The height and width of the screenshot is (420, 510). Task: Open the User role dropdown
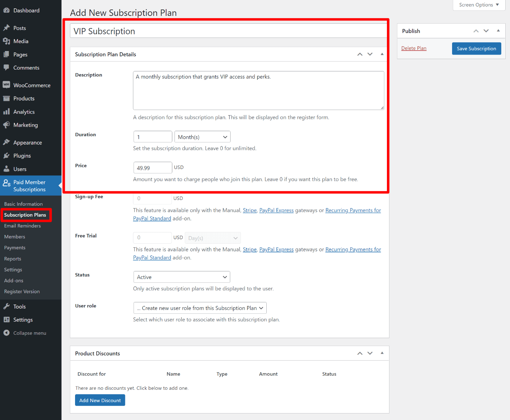[x=200, y=308]
